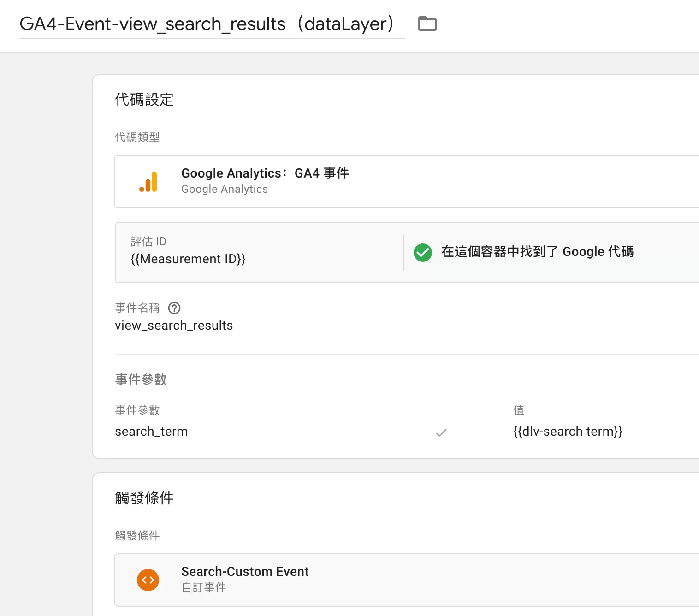This screenshot has width=699, height=616.
Task: Open the Google Analytics: GA4 事件 tag type
Action: (407, 182)
